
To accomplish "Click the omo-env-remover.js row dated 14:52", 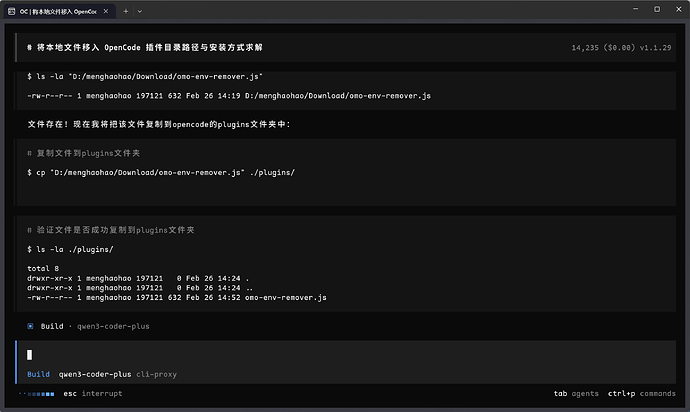I will [x=177, y=298].
